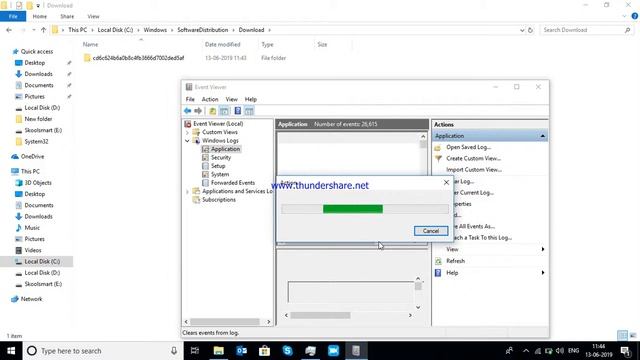Open Microsoft Store from the taskbar
640x360 pixels.
pyautogui.click(x=264, y=351)
